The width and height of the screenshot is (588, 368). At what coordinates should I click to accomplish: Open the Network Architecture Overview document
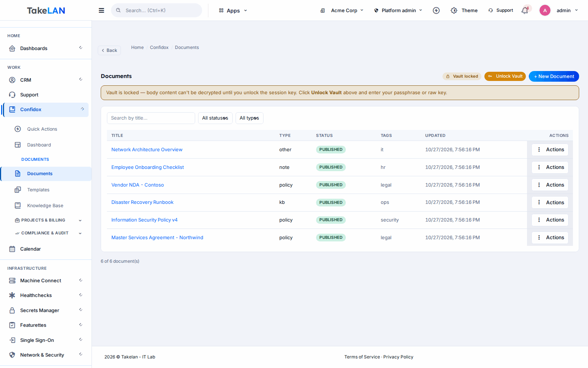[147, 149]
